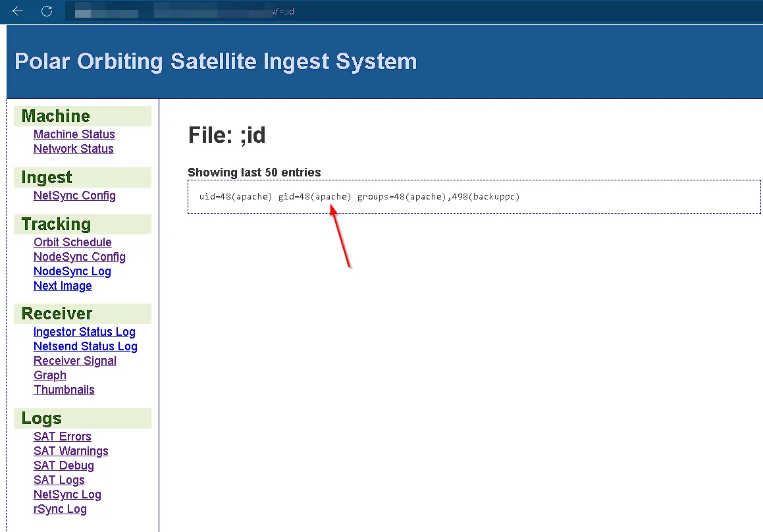View the rSync Log
Viewport: 763px width, 532px height.
tap(60, 509)
